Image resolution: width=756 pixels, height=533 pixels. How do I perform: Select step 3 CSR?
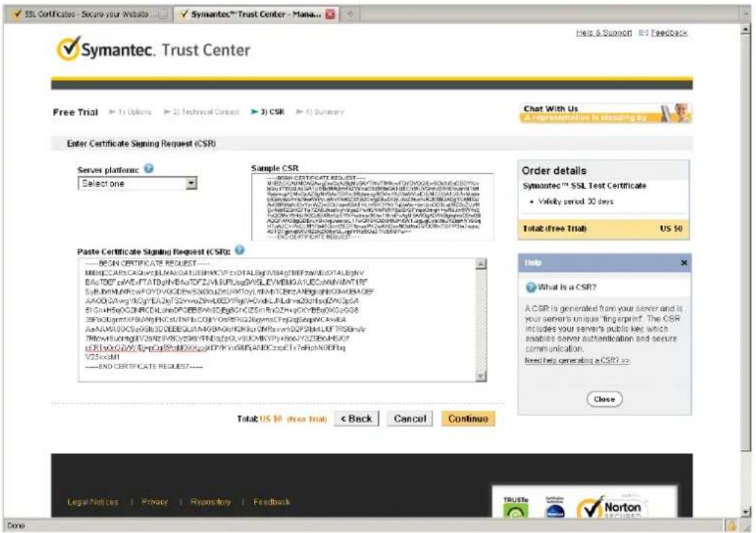pos(267,112)
